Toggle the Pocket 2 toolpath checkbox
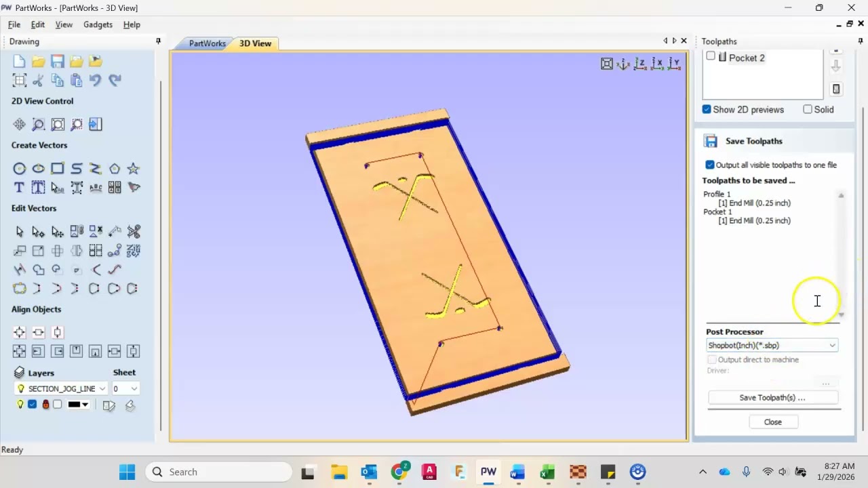Viewport: 868px width, 488px height. [711, 56]
